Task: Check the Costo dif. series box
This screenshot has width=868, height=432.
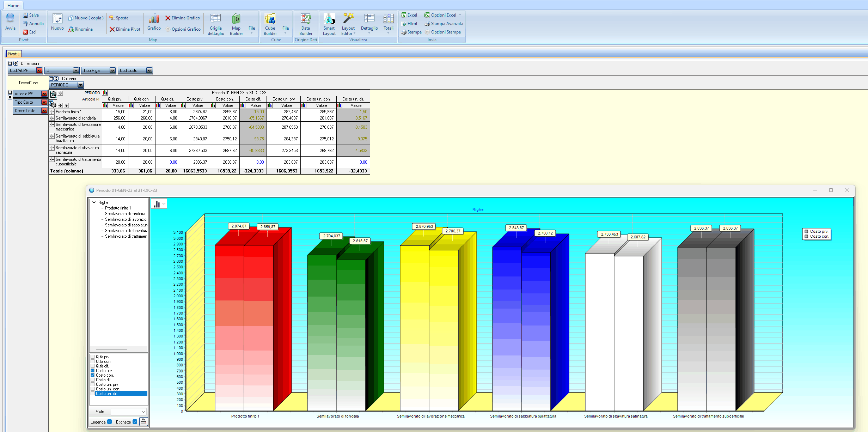Action: pos(93,380)
